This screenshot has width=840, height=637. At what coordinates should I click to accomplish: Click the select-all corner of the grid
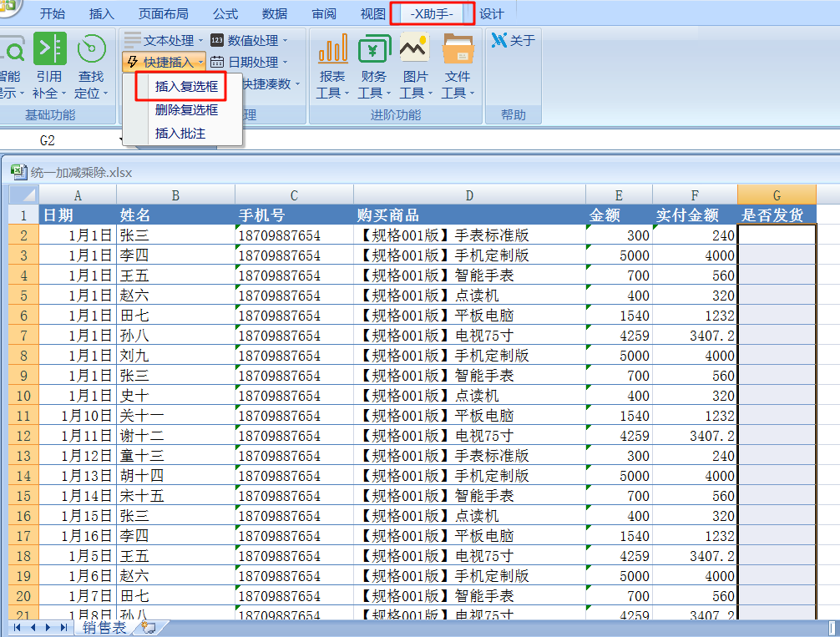pyautogui.click(x=23, y=195)
